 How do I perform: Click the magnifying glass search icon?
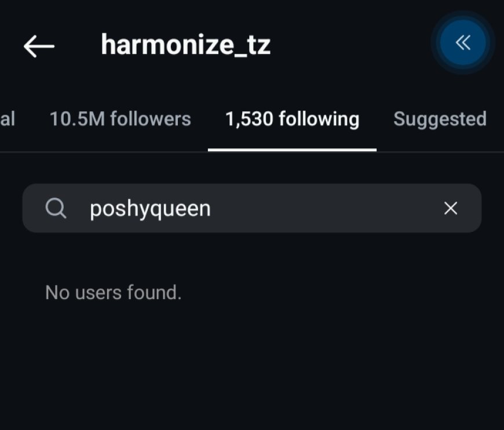point(56,208)
